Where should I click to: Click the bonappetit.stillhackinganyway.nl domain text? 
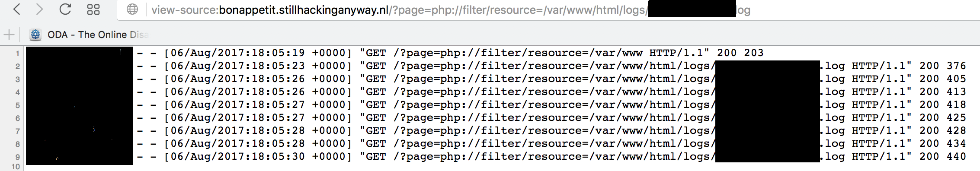pyautogui.click(x=304, y=10)
